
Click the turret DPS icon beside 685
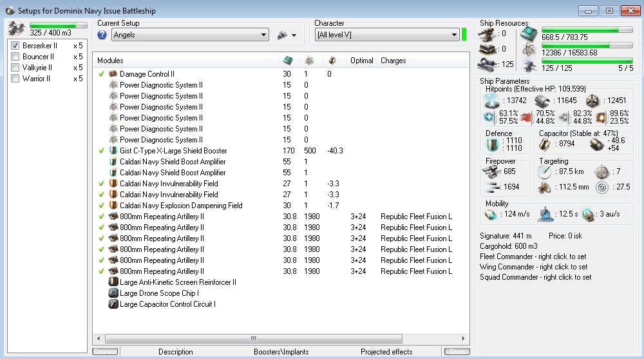(x=491, y=171)
